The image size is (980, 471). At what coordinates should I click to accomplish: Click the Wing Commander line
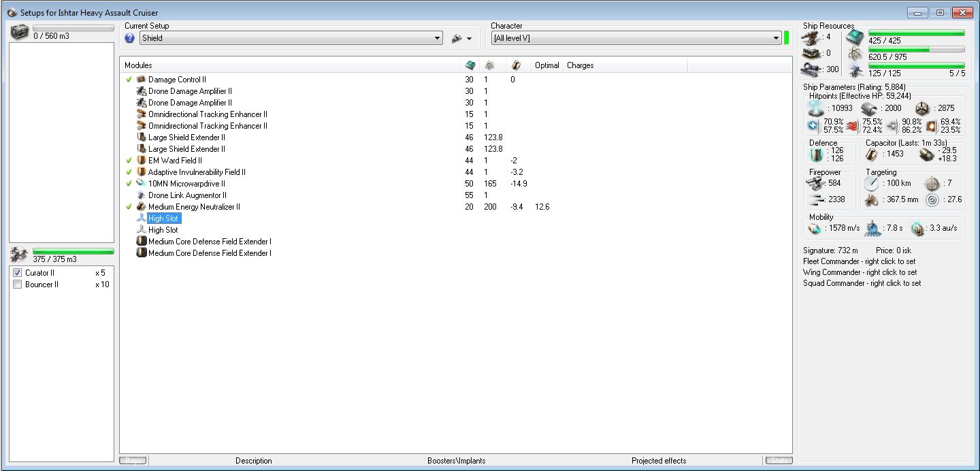860,272
